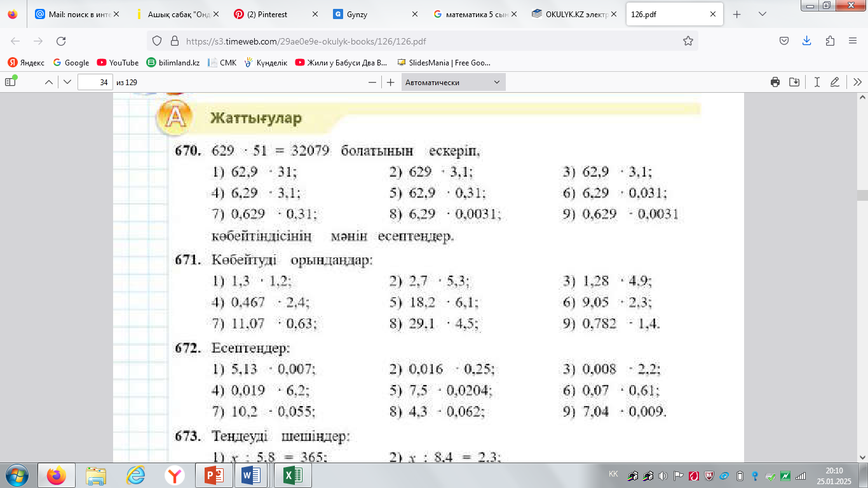This screenshot has height=488, width=868.
Task: Open the Күнделік bookmark
Action: 266,63
